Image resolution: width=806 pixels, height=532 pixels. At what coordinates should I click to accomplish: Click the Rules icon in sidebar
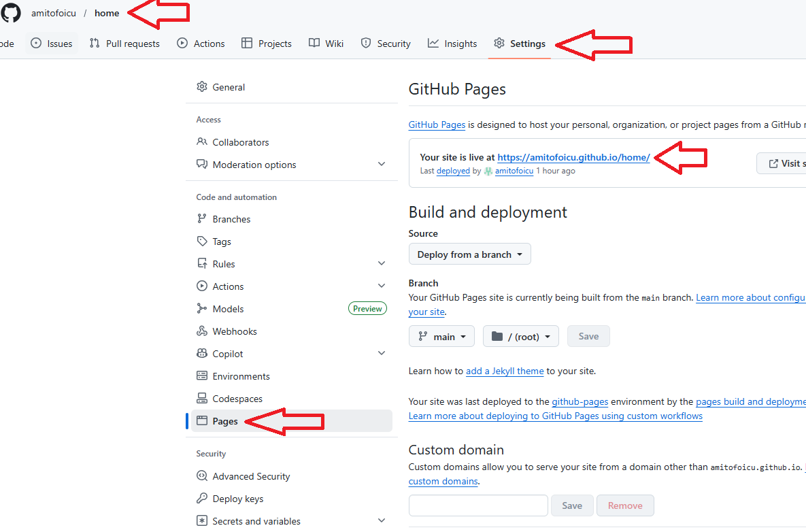point(202,264)
